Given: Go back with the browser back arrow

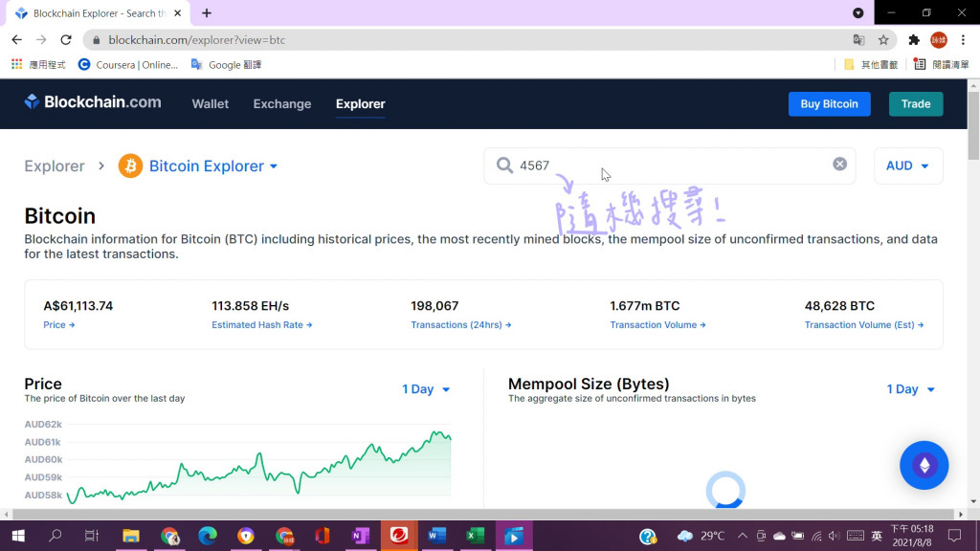Looking at the screenshot, I should coord(17,40).
